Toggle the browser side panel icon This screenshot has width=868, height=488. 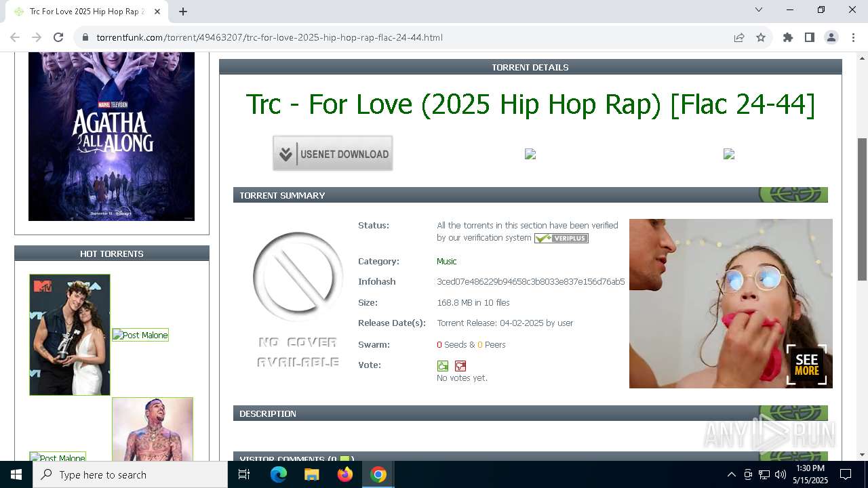click(810, 37)
